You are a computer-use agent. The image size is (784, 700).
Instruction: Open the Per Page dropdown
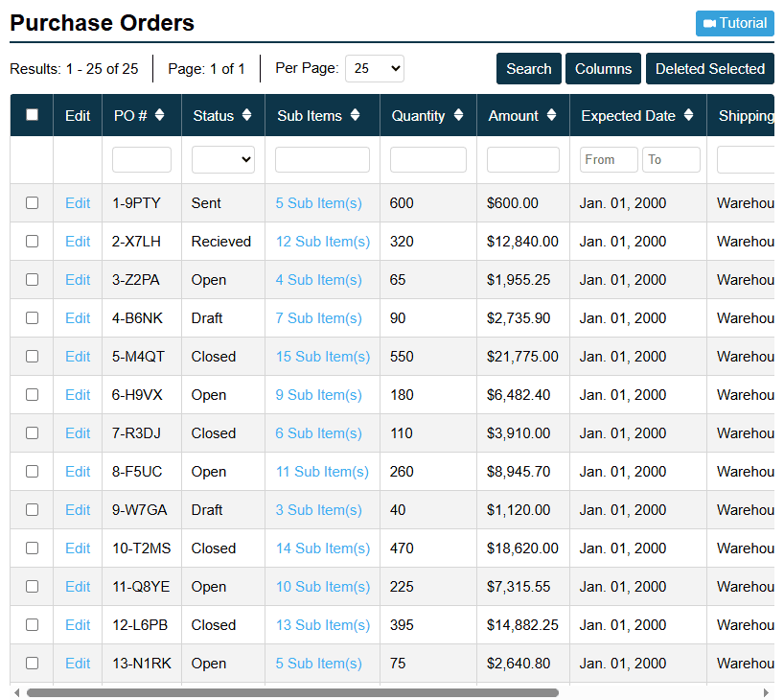(375, 68)
